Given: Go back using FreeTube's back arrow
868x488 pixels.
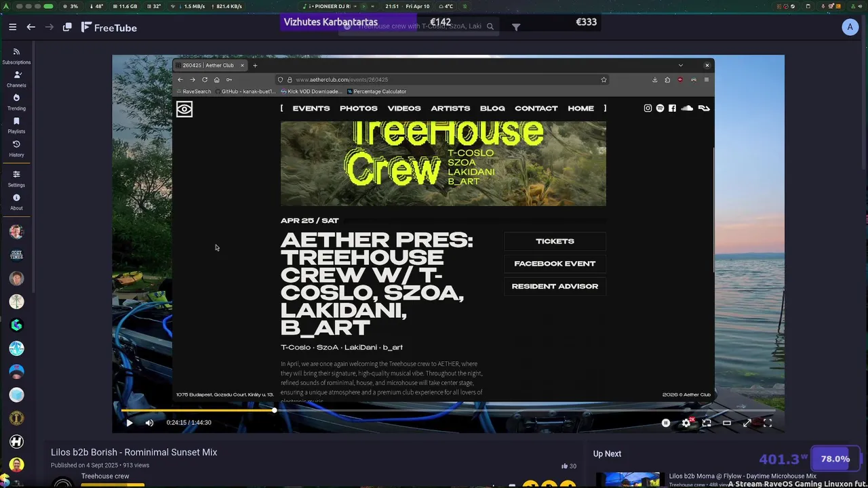Looking at the screenshot, I should (x=31, y=27).
